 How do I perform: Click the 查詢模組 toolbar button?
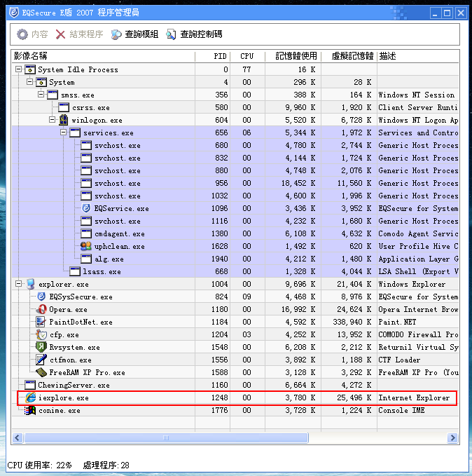click(134, 34)
